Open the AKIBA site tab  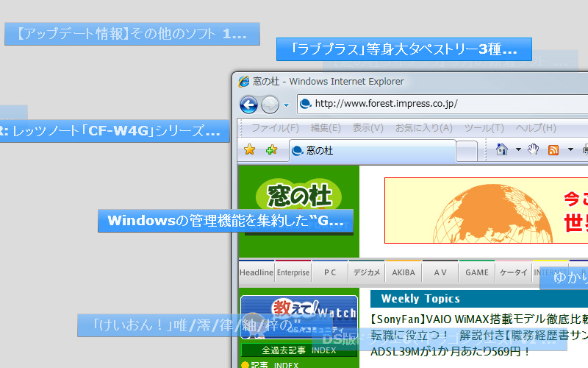point(404,272)
